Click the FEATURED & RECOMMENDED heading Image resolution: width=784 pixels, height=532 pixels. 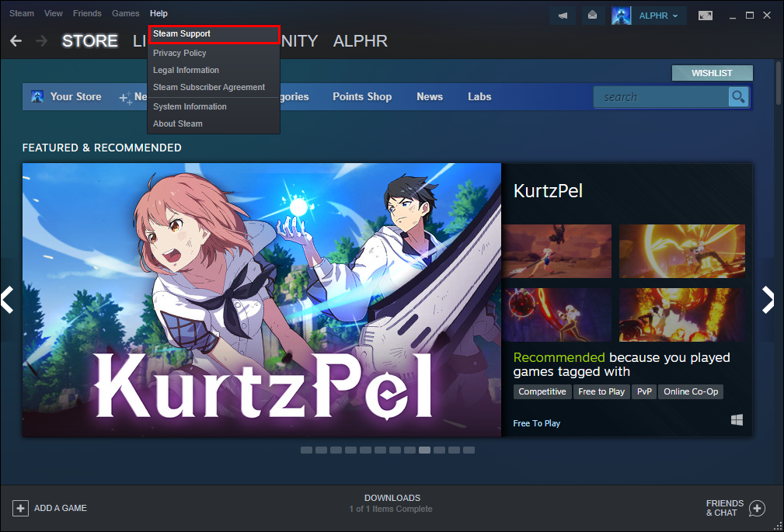tap(102, 148)
